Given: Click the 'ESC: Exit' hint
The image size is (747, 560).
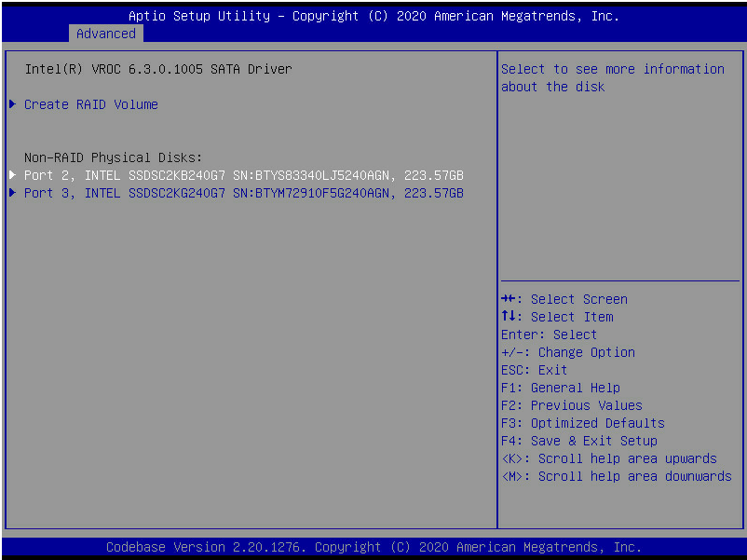Looking at the screenshot, I should pos(534,370).
